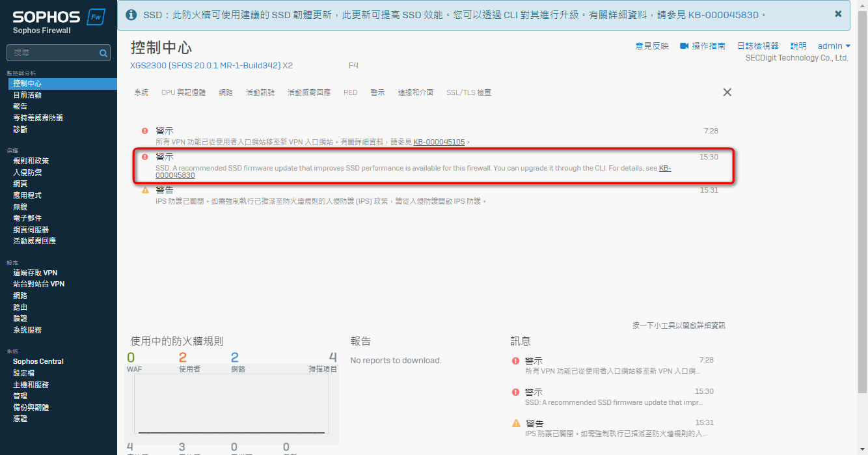Open 系統服務 in the sidebar

27,330
